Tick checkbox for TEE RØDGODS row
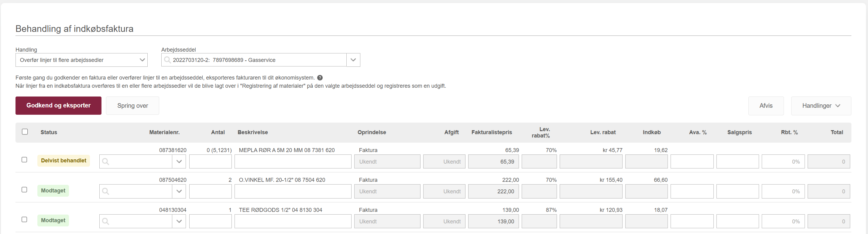 click(24, 219)
